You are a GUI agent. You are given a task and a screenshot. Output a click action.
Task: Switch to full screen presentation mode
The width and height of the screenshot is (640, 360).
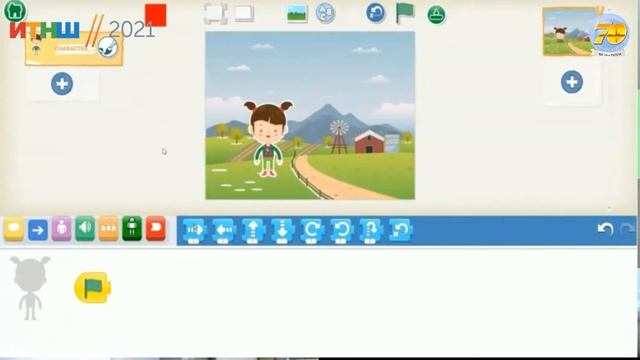click(x=216, y=13)
